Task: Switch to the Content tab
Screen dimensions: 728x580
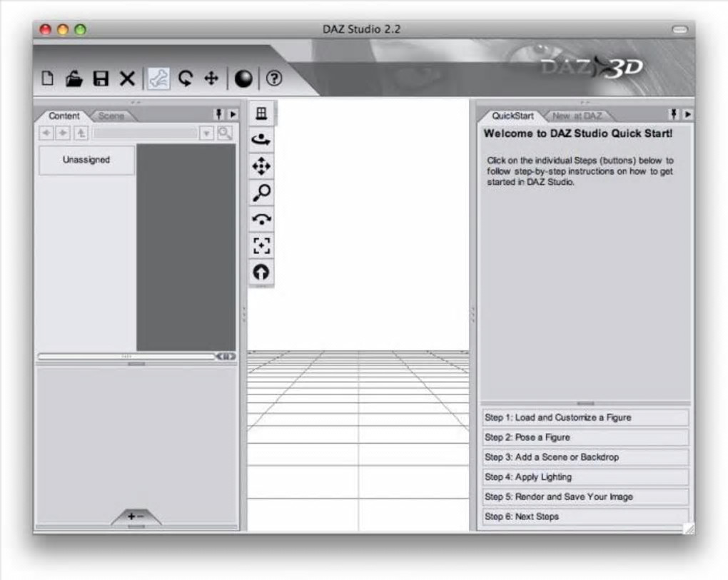Action: click(x=64, y=116)
